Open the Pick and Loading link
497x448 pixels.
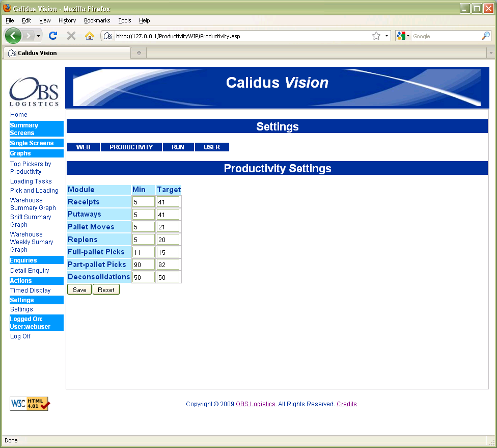click(34, 191)
